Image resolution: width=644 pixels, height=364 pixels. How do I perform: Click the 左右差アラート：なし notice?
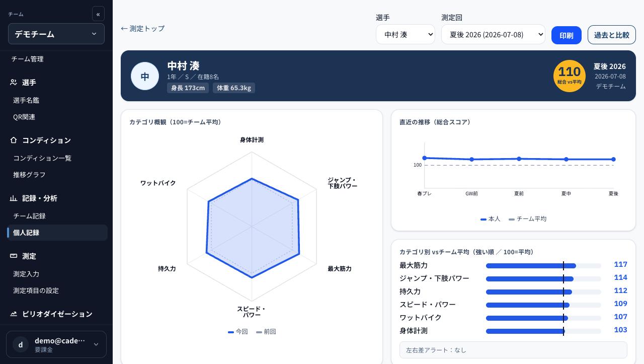(513, 350)
